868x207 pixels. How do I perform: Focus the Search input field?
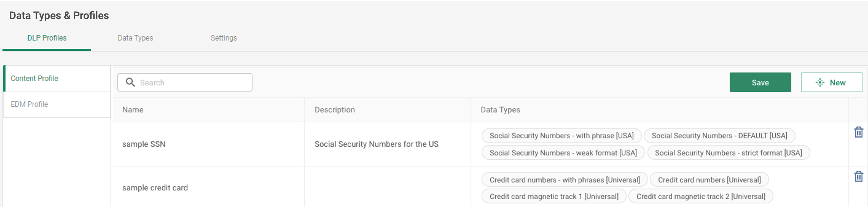tap(185, 83)
